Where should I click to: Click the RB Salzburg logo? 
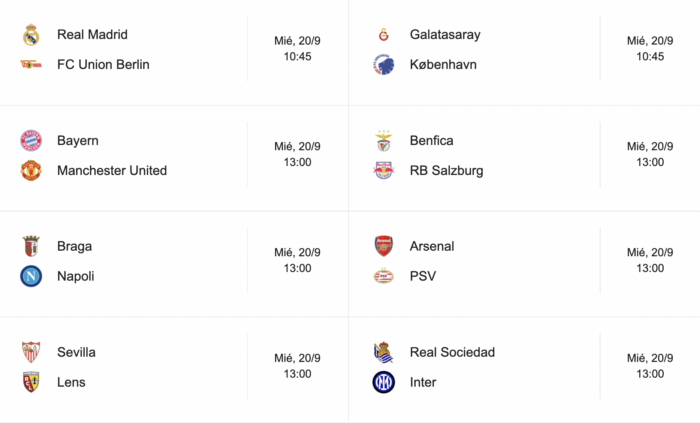(x=383, y=170)
